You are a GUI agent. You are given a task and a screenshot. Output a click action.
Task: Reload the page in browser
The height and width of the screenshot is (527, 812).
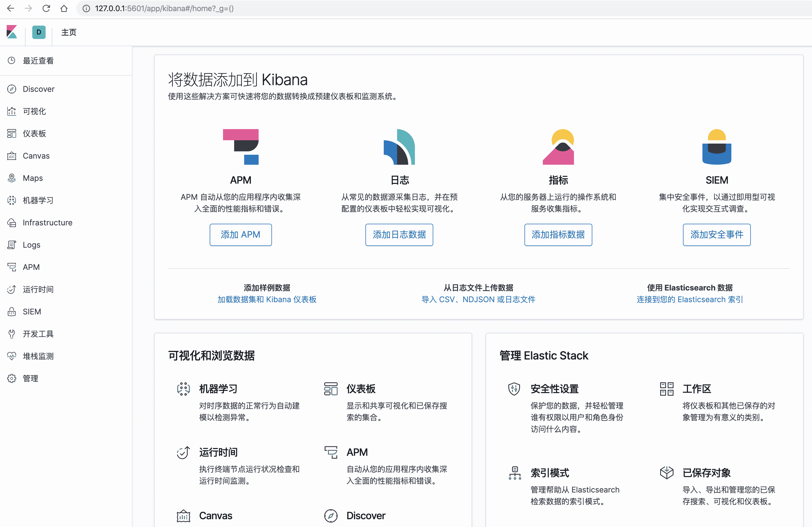[x=46, y=9]
